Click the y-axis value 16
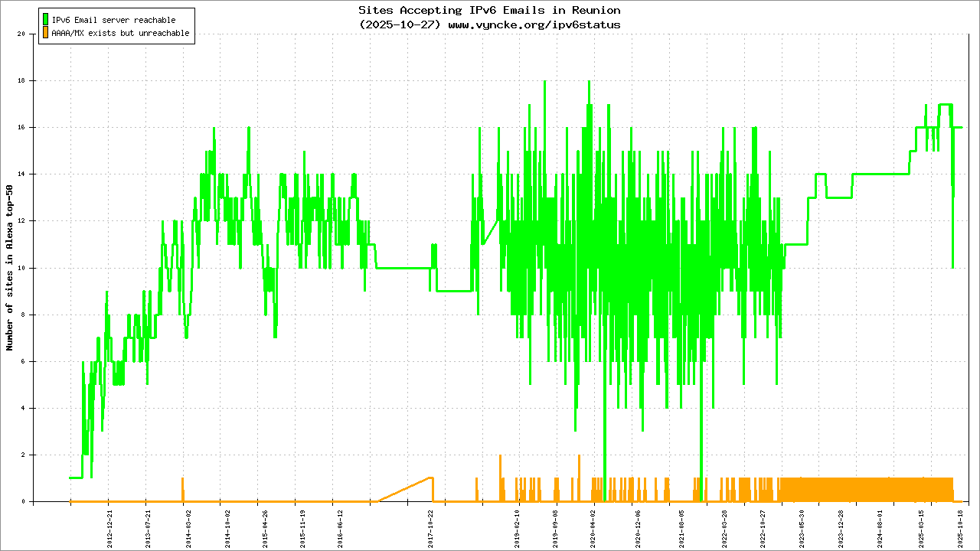 click(21, 127)
